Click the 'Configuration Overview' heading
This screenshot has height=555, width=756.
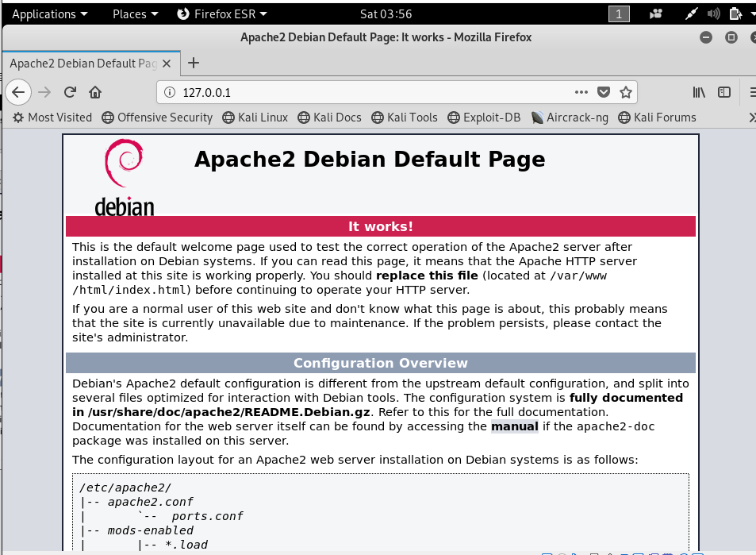(381, 363)
